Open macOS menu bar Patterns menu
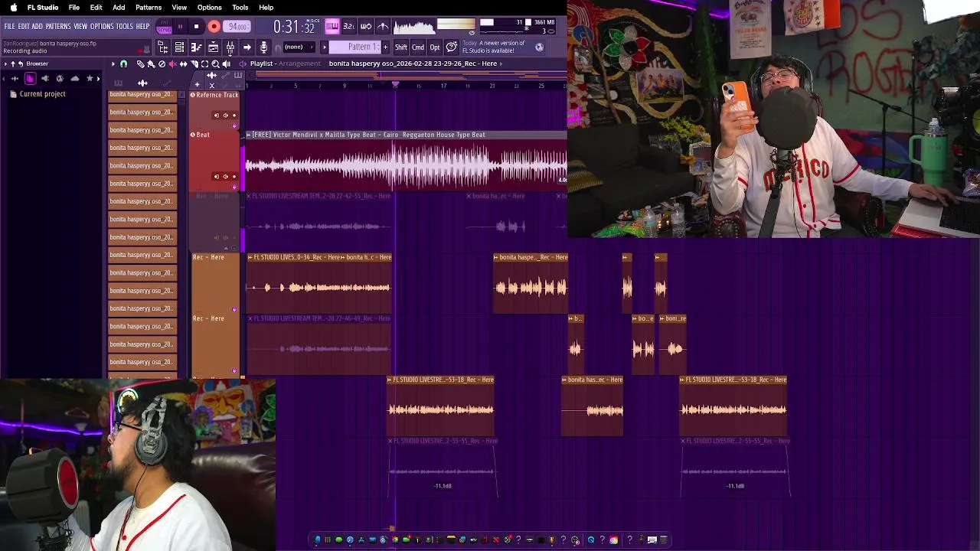Viewport: 980px width, 551px height. pyautogui.click(x=149, y=8)
